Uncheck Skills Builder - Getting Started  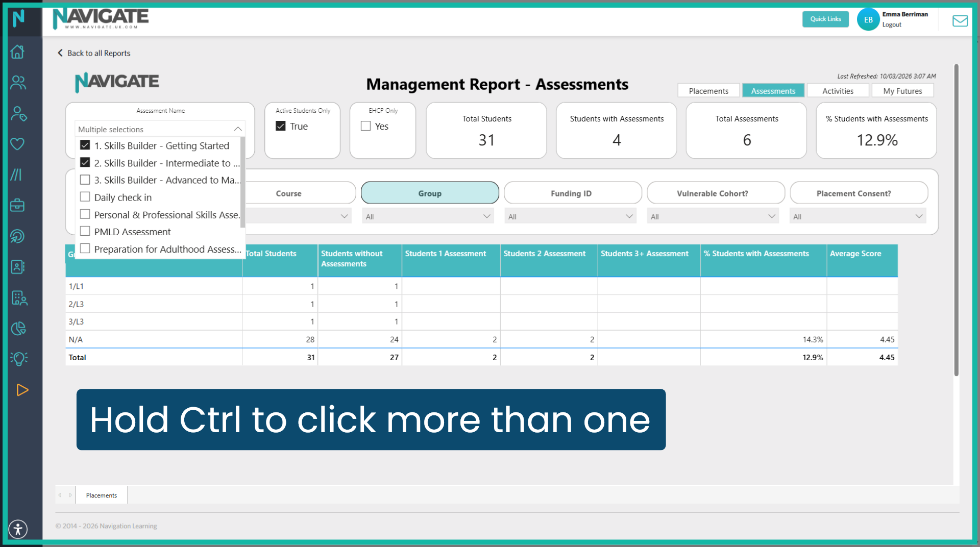click(85, 145)
